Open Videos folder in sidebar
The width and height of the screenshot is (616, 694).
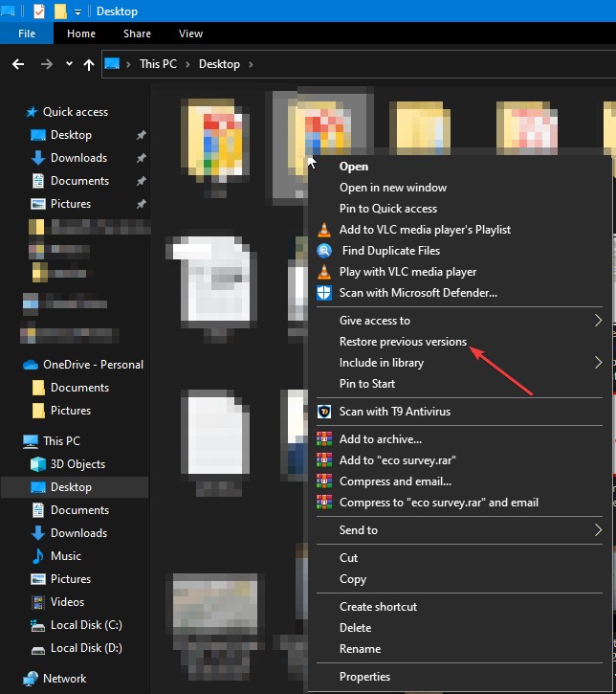(67, 602)
